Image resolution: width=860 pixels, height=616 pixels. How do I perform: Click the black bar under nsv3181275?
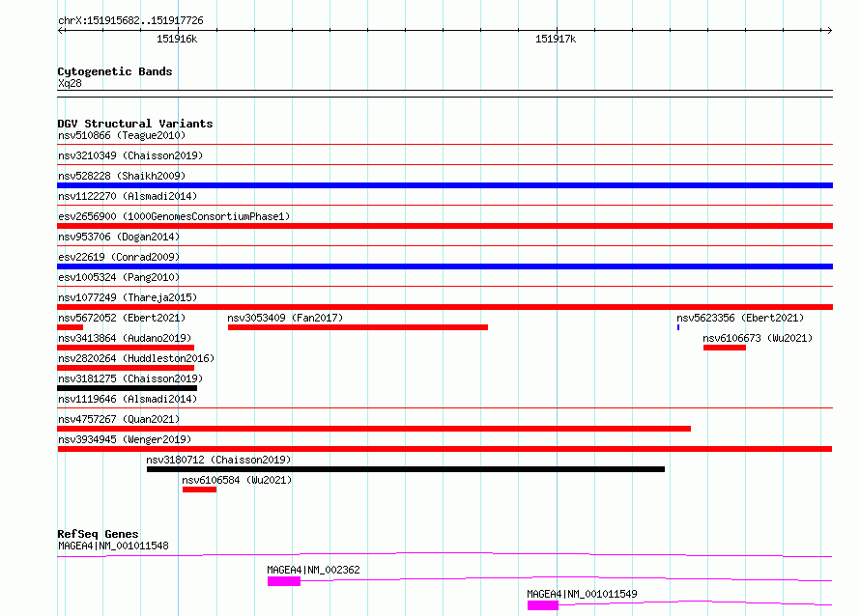[x=128, y=388]
